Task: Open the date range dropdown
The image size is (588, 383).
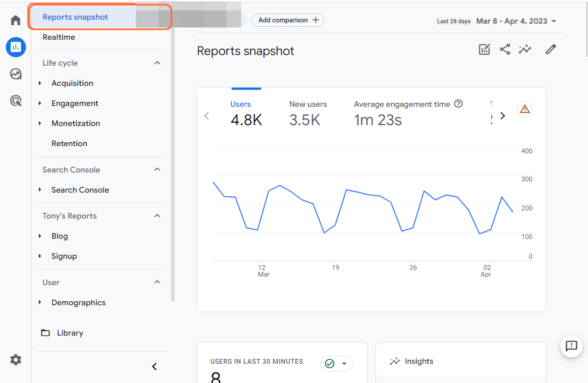Action: pos(516,21)
